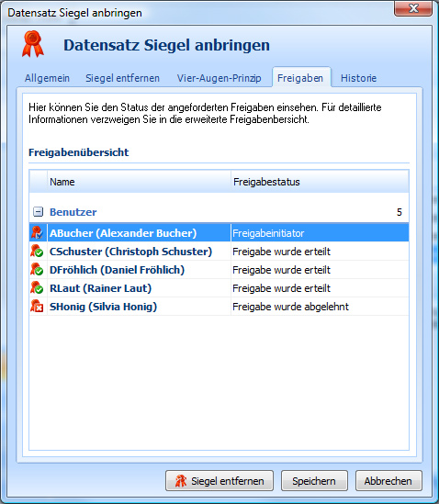Viewport: 439px width, 504px height.
Task: Click the red seal ribbon header icon
Action: [x=33, y=44]
